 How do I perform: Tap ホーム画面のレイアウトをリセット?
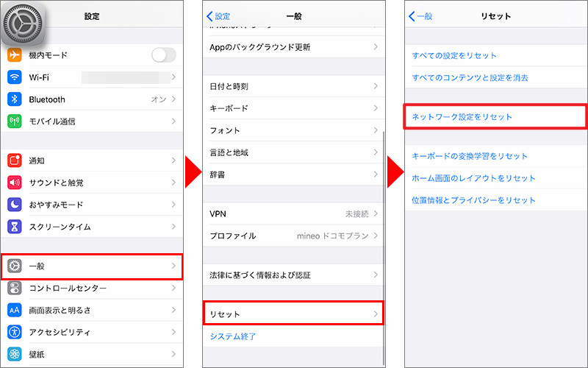pos(474,178)
